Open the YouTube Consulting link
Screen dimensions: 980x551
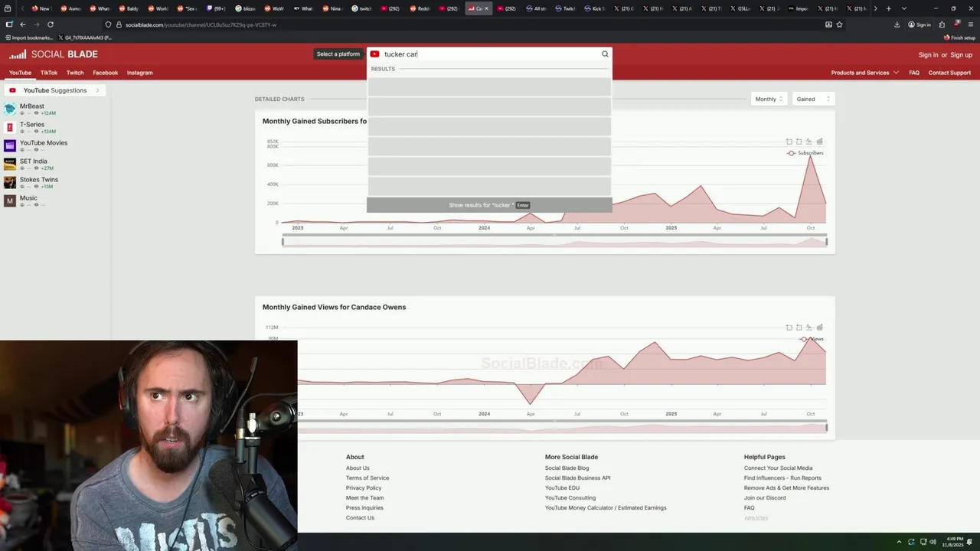coord(570,498)
